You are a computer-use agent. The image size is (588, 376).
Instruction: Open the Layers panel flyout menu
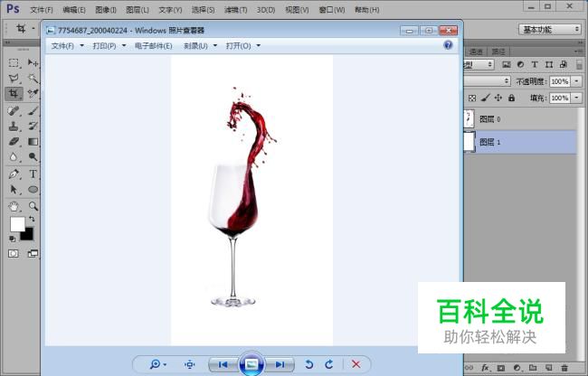coord(579,52)
